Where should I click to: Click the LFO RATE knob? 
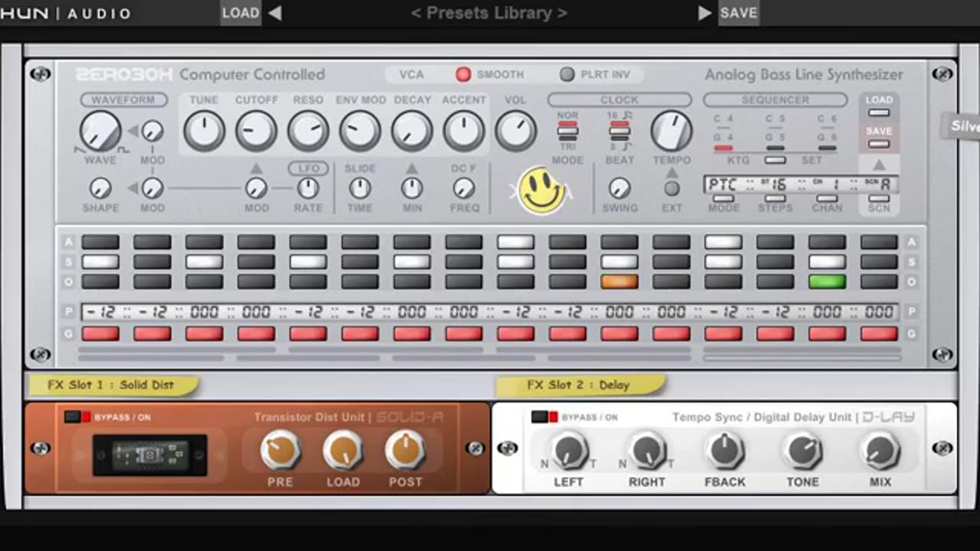pos(308,188)
